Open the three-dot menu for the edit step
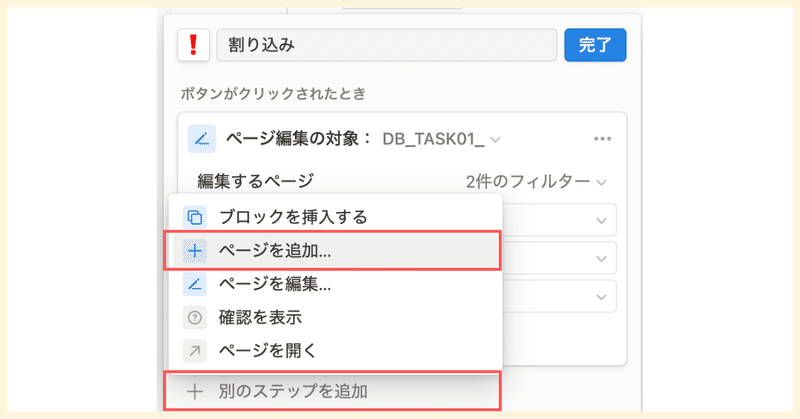Screen dimensions: 800x419 (x=602, y=139)
